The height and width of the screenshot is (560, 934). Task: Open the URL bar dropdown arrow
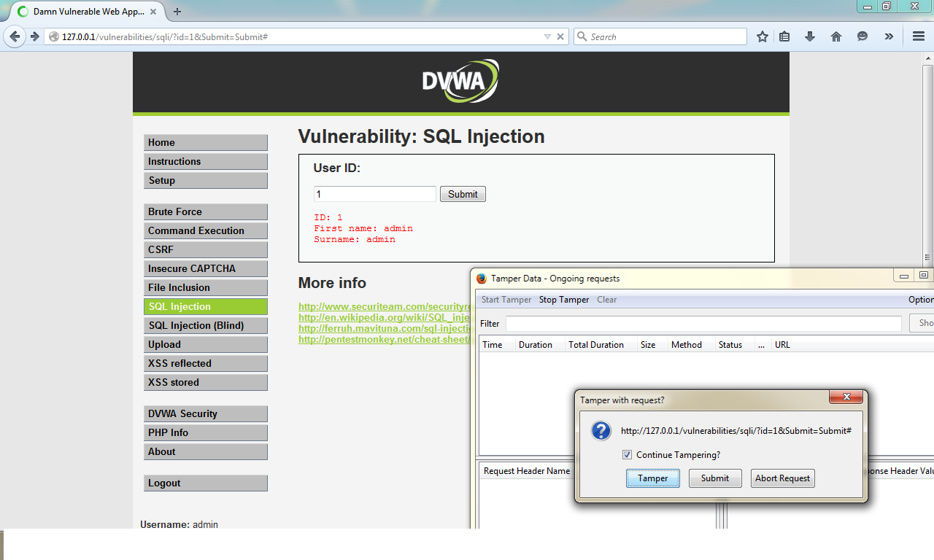pos(548,36)
